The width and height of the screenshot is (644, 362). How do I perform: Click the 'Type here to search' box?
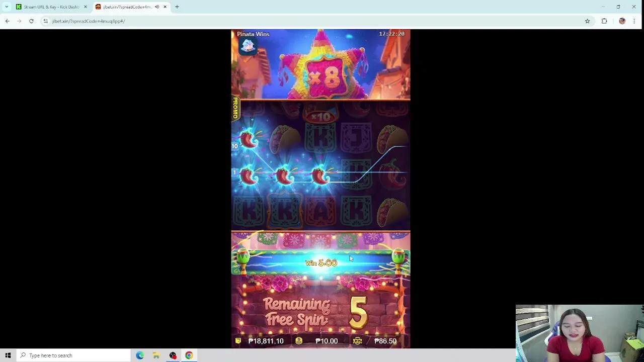[x=74, y=355]
